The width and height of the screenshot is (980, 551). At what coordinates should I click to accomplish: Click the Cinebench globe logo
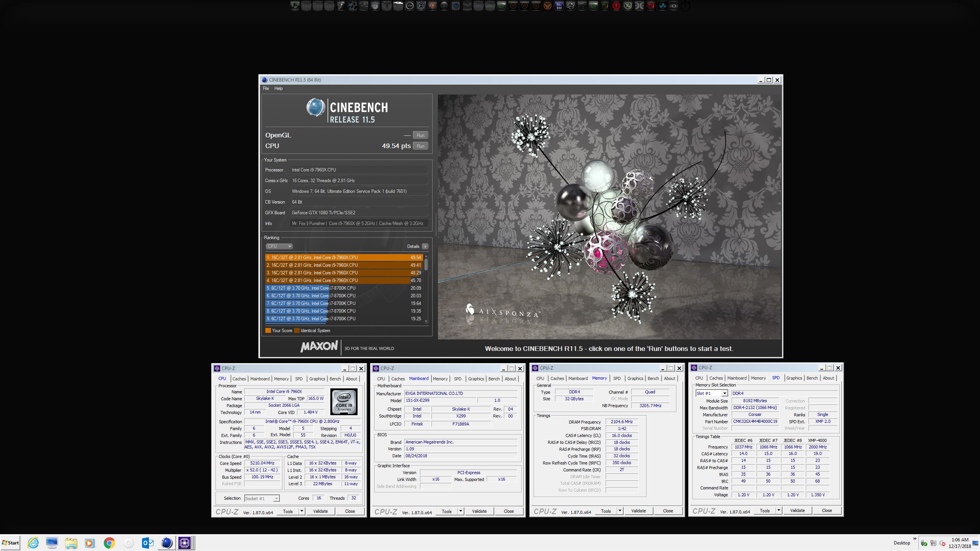[x=315, y=108]
